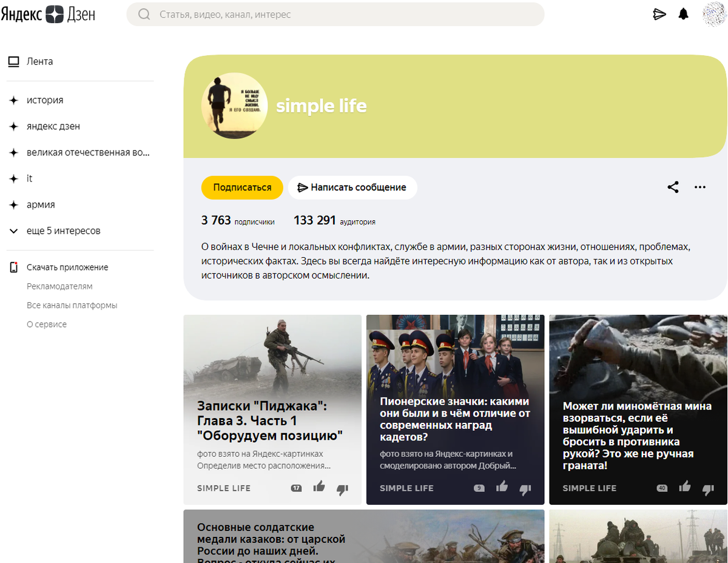Click SIMPLE LIFE label on Пионерские значки card
This screenshot has width=728, height=563.
pos(406,488)
